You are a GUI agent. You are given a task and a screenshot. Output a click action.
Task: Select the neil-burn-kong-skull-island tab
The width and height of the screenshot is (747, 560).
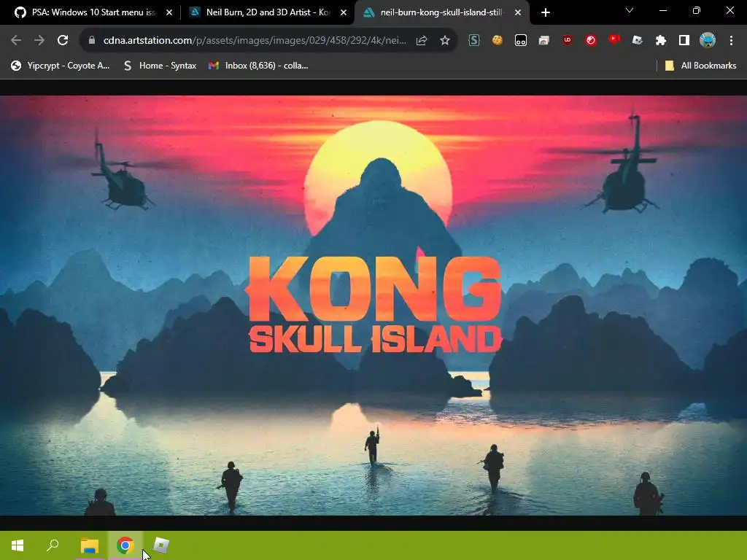point(441,12)
